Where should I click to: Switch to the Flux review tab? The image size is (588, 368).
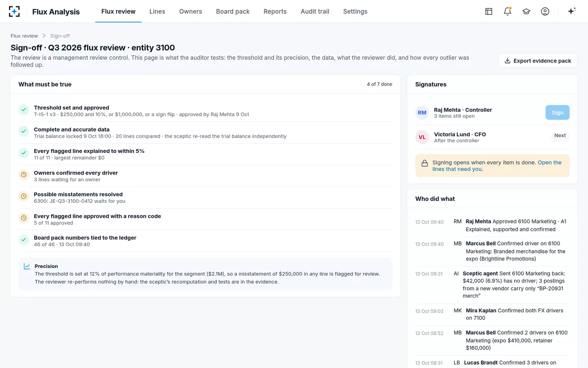(x=118, y=11)
